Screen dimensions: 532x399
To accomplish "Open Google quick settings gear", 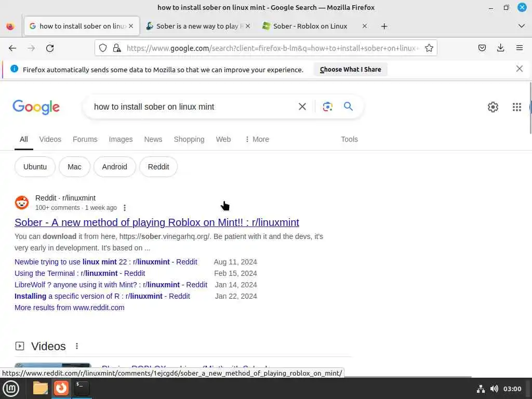I will coord(493,107).
